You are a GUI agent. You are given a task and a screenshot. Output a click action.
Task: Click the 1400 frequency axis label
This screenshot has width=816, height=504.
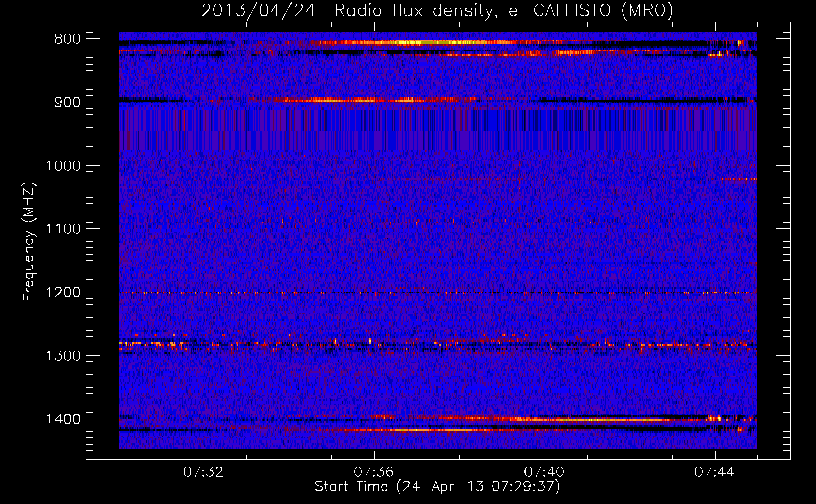pyautogui.click(x=63, y=419)
